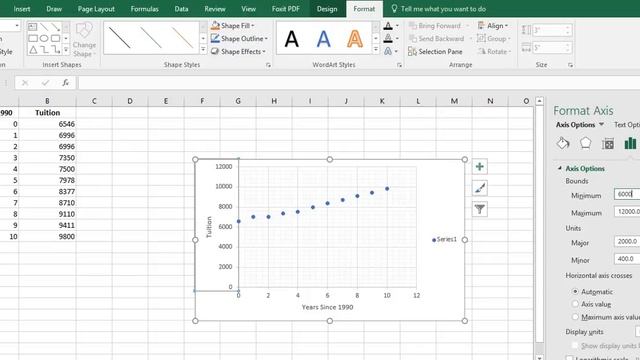
Task: Choose the orange outlined WordArt style A
Action: point(355,39)
